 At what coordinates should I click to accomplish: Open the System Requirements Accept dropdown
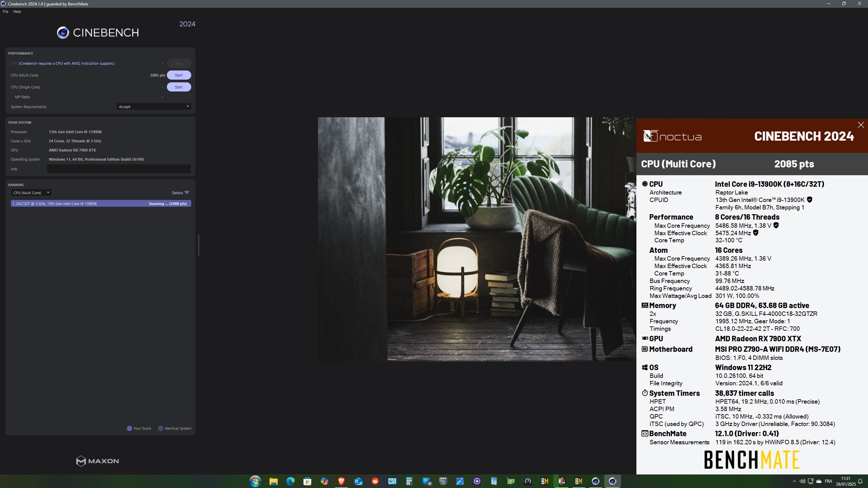pos(154,107)
